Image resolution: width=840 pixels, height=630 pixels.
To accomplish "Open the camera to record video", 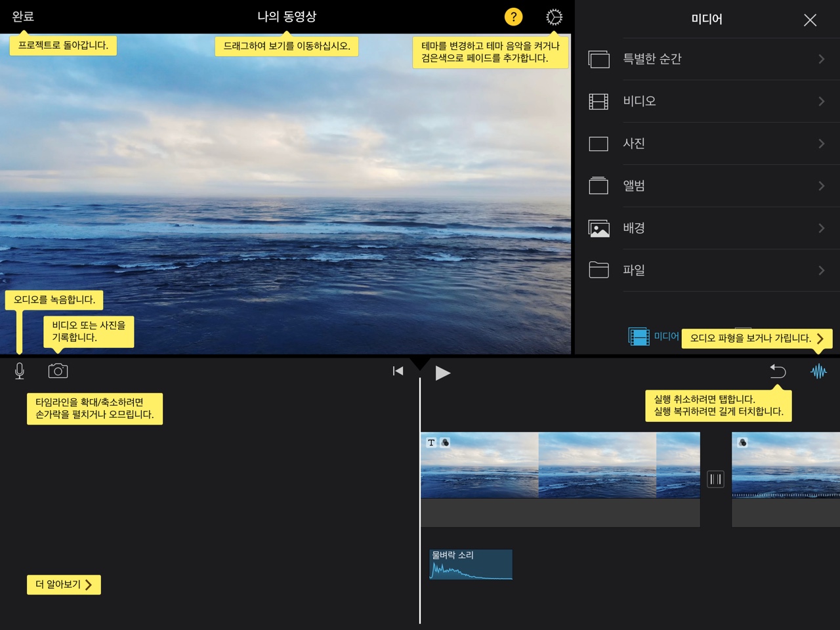I will (58, 371).
